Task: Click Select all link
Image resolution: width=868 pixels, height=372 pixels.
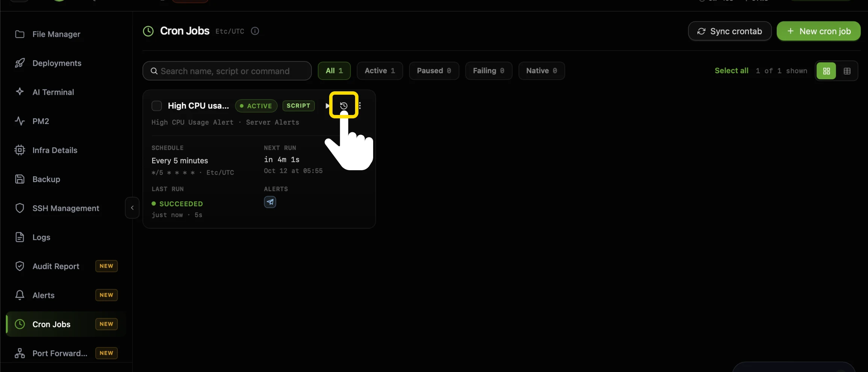Action: click(731, 71)
